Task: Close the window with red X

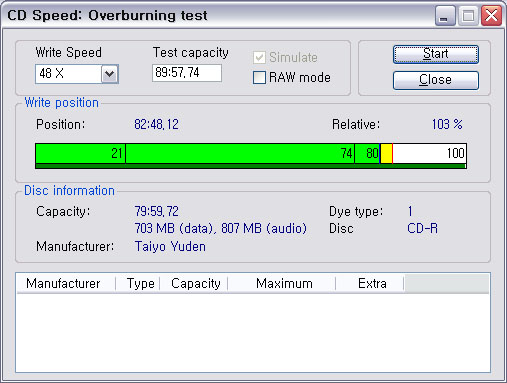Action: coord(491,16)
